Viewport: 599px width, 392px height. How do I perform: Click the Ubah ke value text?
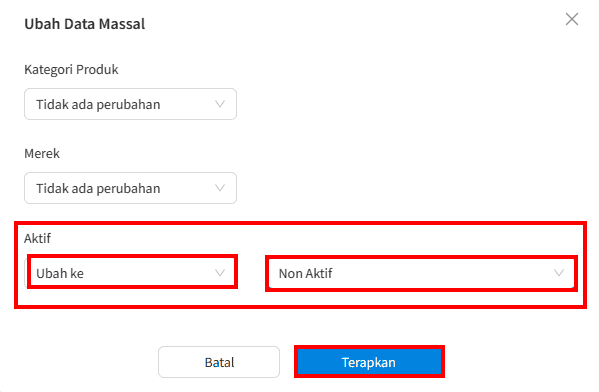[x=60, y=273]
